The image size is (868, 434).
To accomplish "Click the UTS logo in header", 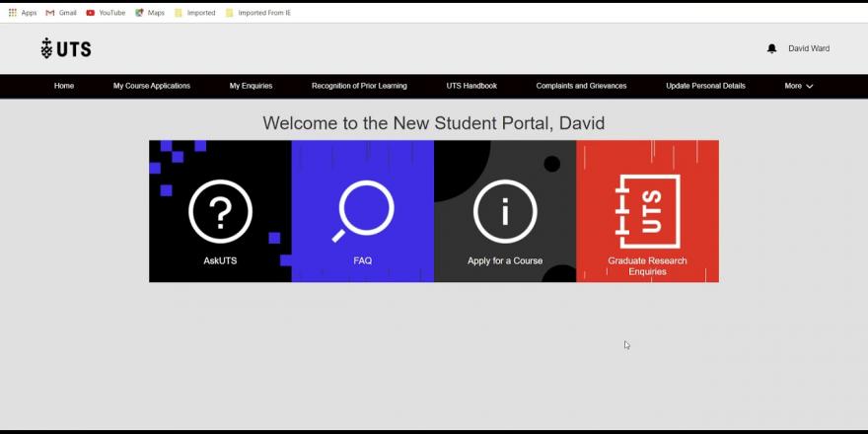I will point(66,48).
